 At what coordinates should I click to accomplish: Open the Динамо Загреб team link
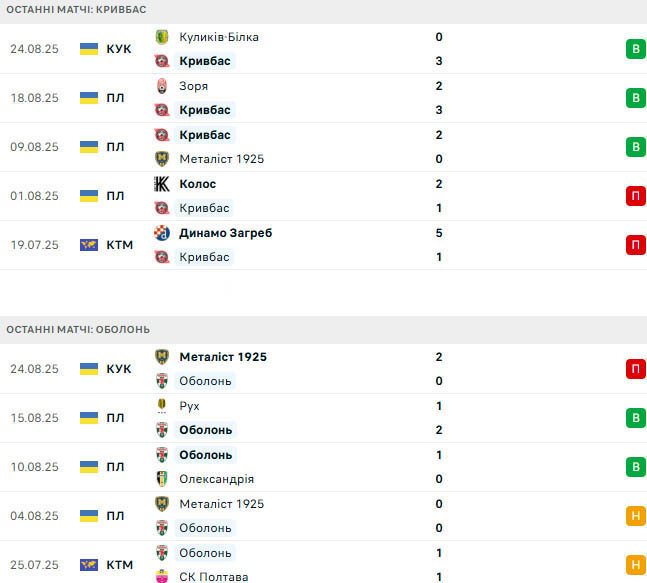[226, 233]
